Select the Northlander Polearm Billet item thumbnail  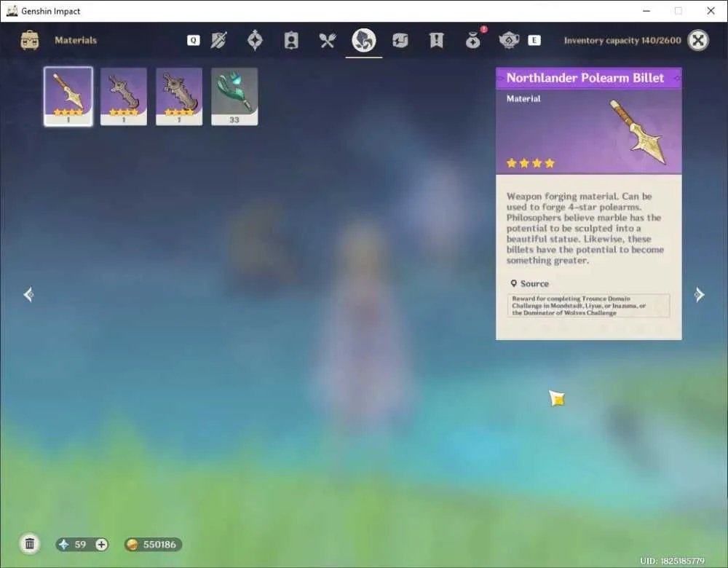[68, 97]
